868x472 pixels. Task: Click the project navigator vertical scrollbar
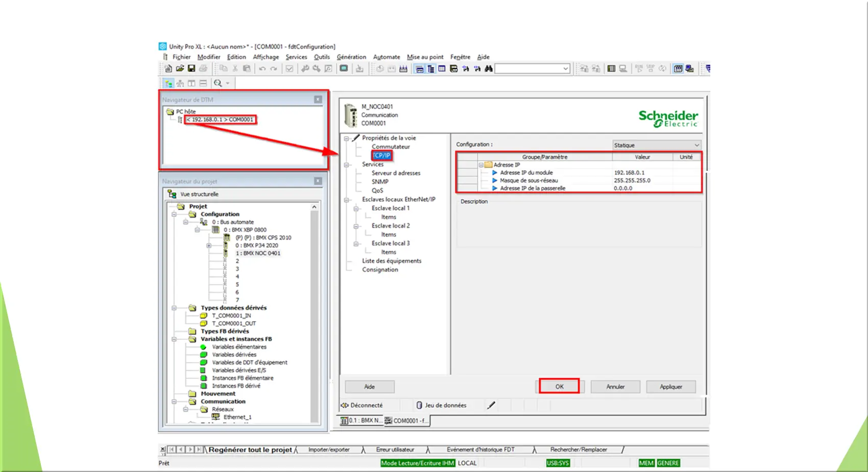(315, 316)
